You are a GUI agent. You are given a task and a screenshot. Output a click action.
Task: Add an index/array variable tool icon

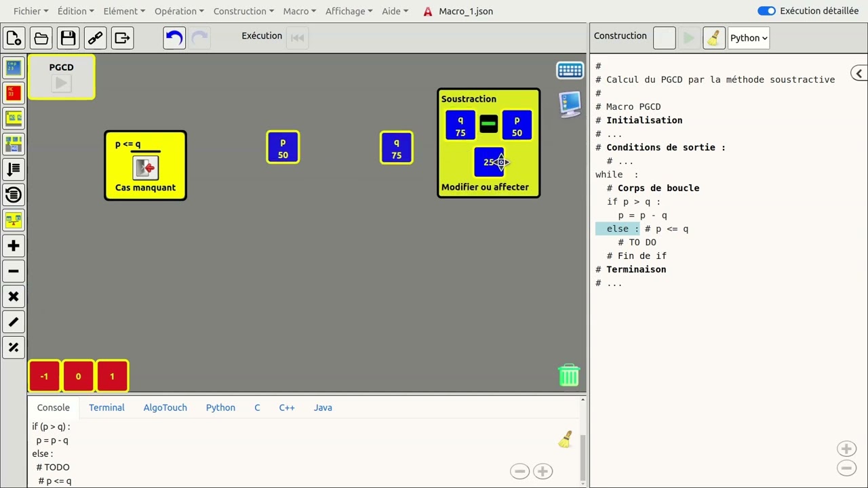click(14, 144)
